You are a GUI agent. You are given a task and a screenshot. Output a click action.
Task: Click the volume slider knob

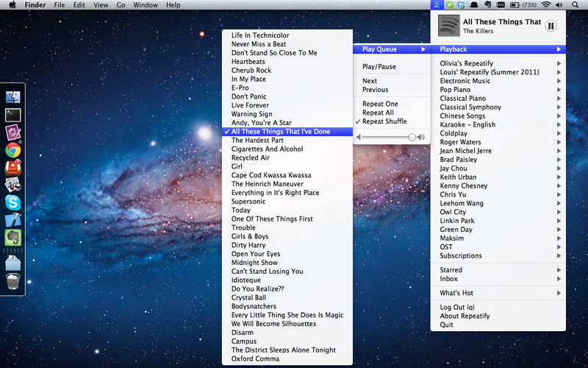pos(412,138)
